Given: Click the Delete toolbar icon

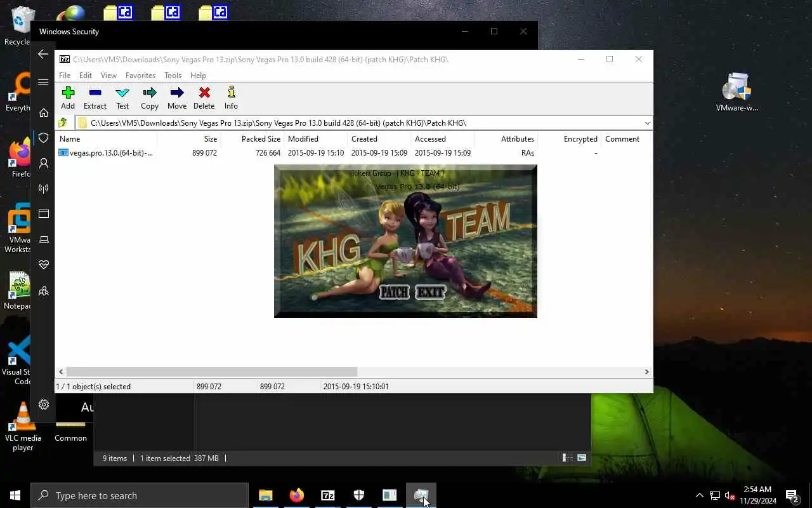Looking at the screenshot, I should coord(204,98).
